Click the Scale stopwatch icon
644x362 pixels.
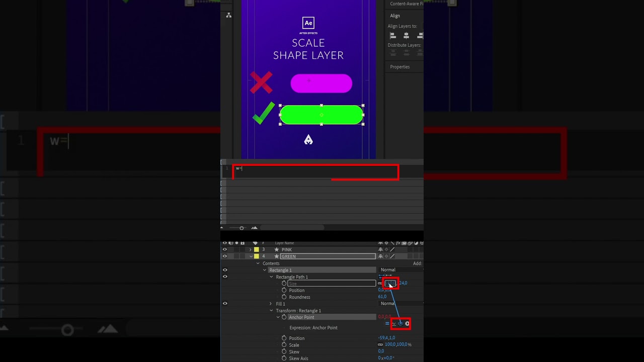tap(284, 345)
